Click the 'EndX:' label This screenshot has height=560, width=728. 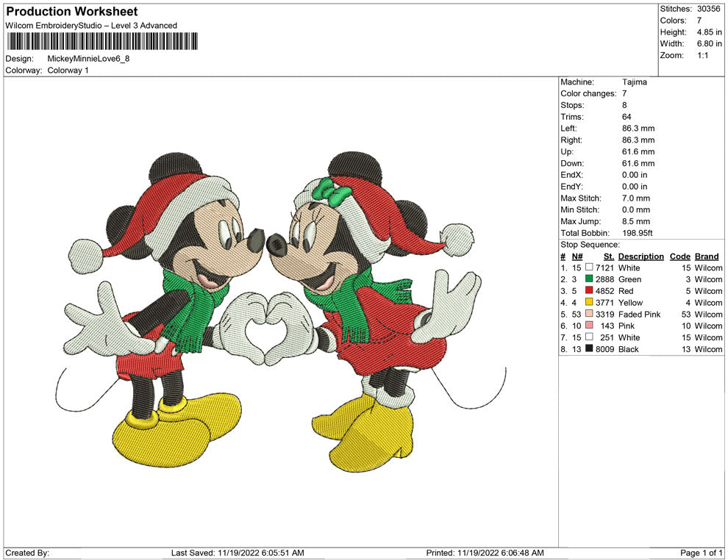pyautogui.click(x=571, y=175)
